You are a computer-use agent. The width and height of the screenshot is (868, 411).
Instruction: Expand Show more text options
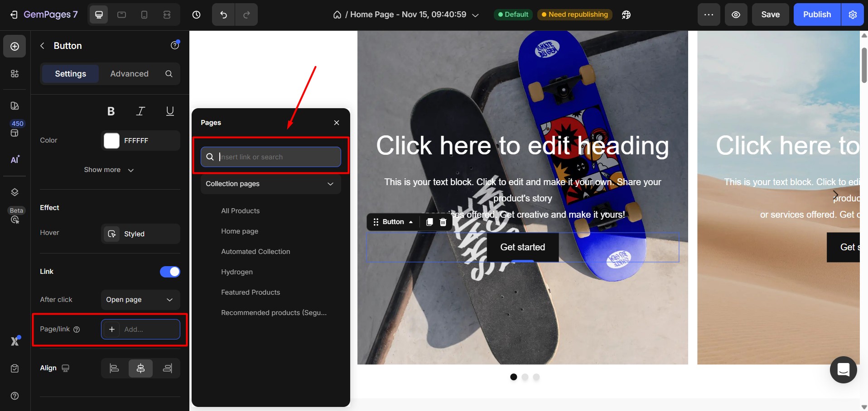(x=109, y=170)
